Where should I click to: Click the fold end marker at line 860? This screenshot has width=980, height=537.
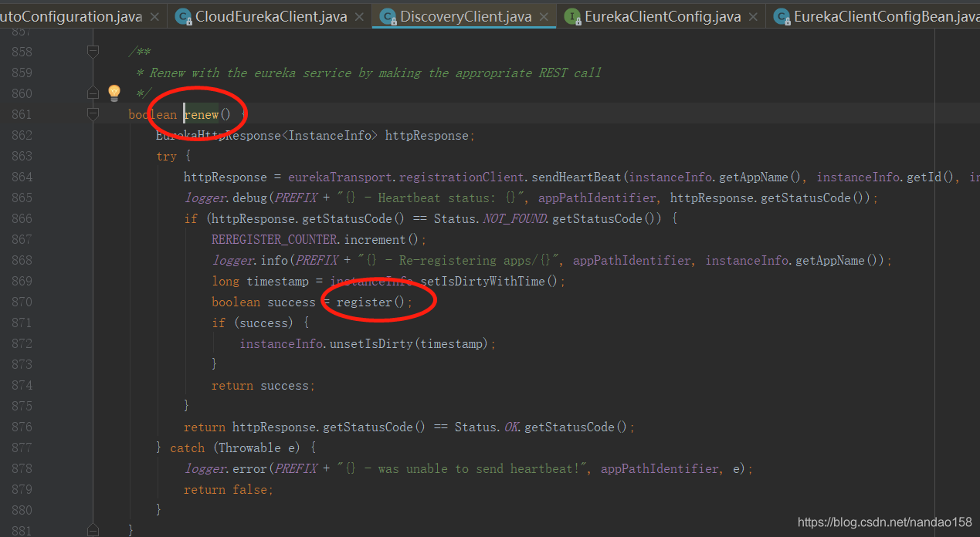(x=93, y=93)
